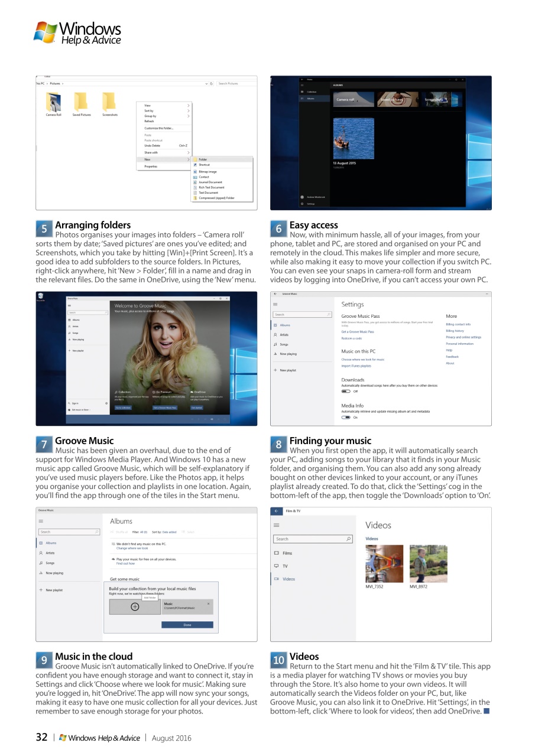Open the Groove Music hamburger menu

tap(41, 522)
